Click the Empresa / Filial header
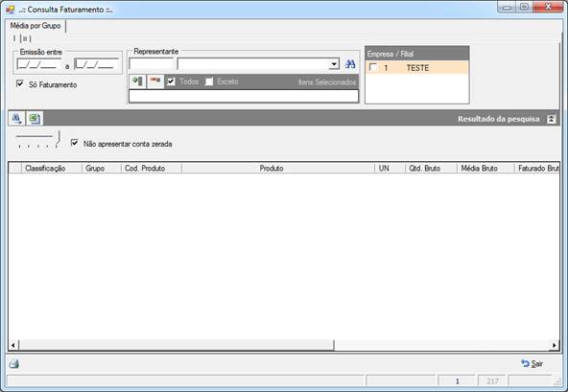 point(417,54)
